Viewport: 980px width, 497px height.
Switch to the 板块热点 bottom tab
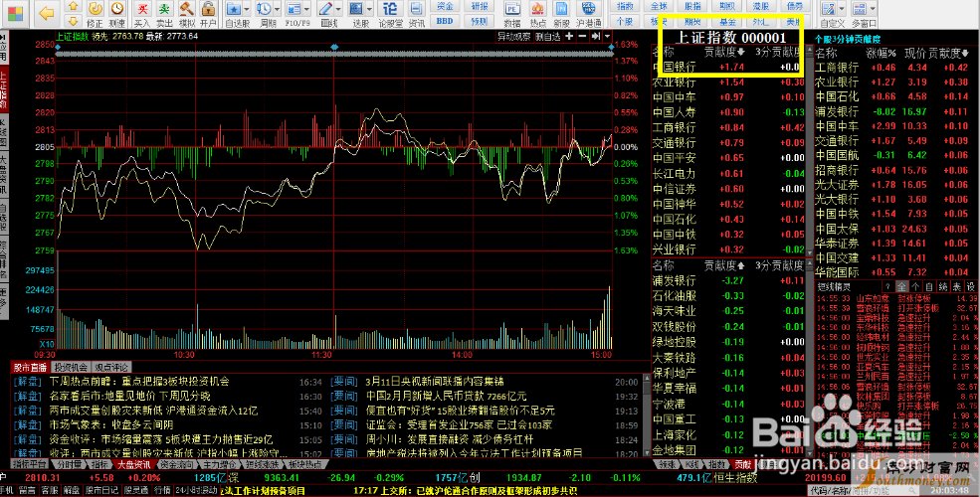(305, 464)
